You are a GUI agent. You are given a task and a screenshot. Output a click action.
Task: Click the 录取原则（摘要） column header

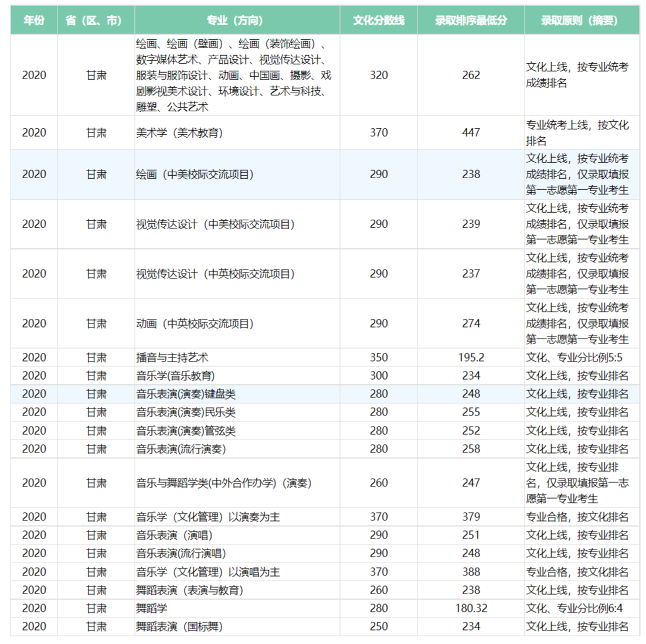click(x=582, y=20)
